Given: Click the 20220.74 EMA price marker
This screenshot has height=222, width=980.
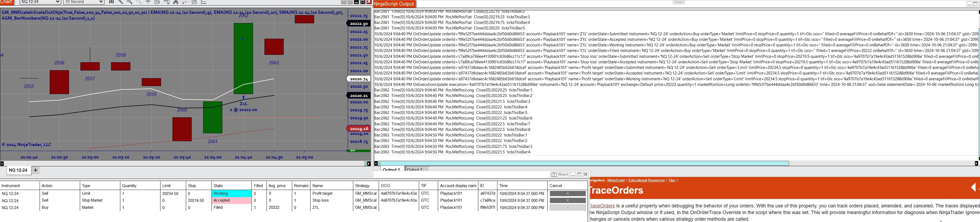Looking at the screenshot, I should 359,79.
